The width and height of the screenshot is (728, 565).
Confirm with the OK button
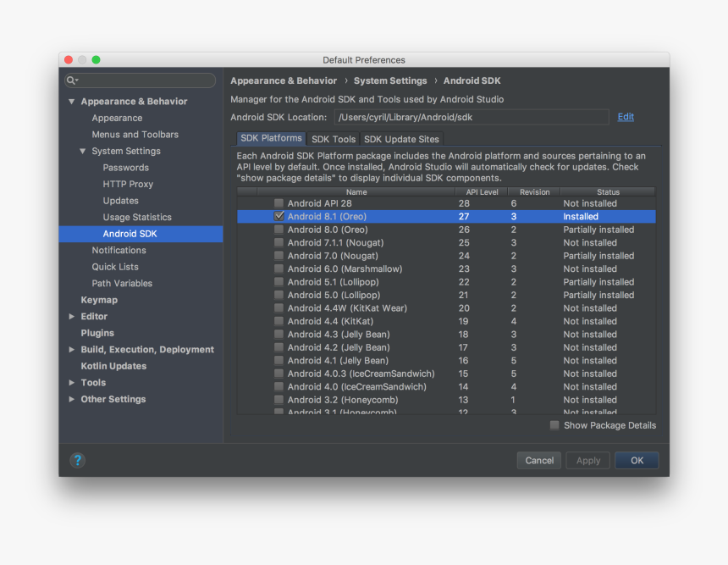tap(637, 461)
